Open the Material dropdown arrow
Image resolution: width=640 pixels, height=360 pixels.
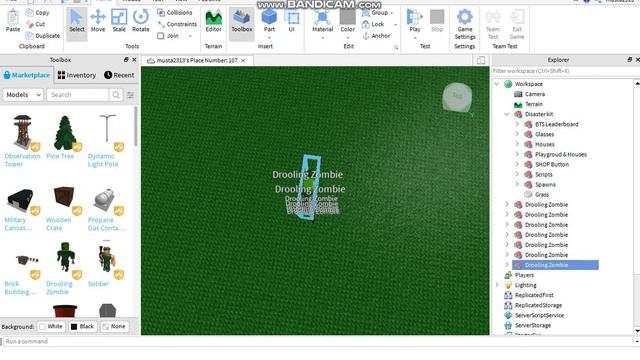coord(322,38)
